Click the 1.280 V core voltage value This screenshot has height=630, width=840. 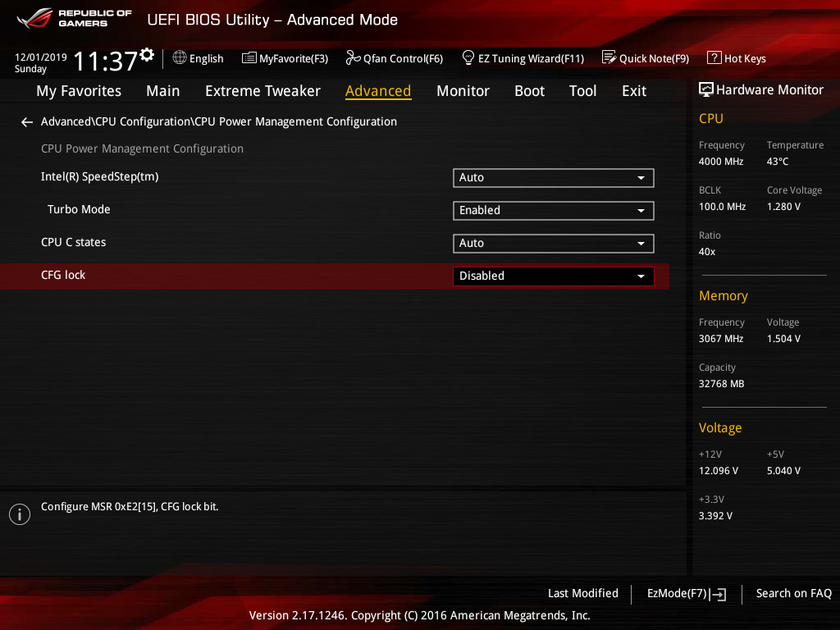(783, 206)
